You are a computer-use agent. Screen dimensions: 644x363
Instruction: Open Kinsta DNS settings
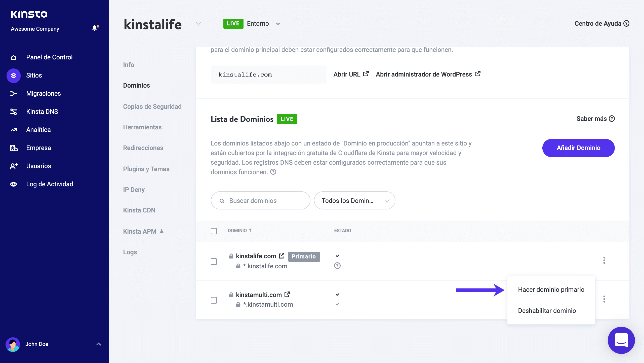(x=42, y=111)
